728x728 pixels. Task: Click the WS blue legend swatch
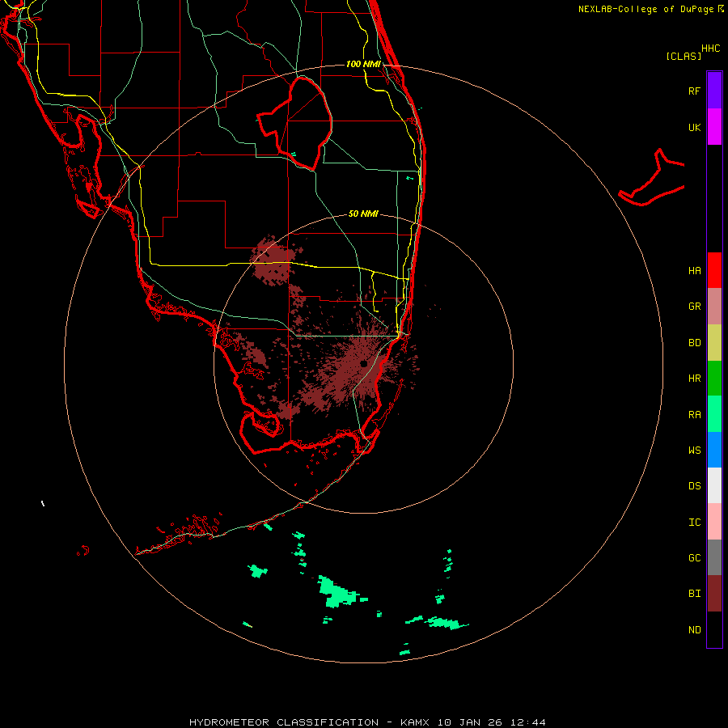714,450
